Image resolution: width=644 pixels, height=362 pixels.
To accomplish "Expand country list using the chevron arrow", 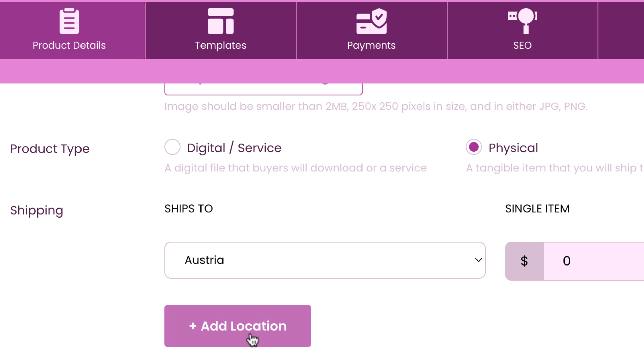I will pos(478,260).
